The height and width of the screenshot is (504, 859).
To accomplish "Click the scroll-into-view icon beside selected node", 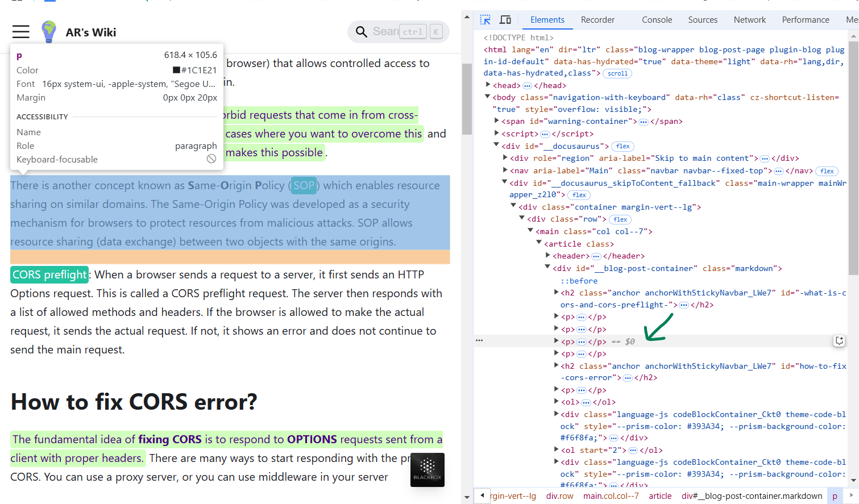I will click(x=840, y=340).
